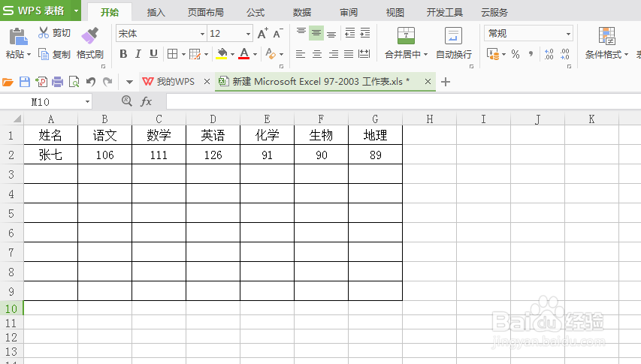This screenshot has width=641, height=364.
Task: Click the Copy icon
Action: click(44, 54)
